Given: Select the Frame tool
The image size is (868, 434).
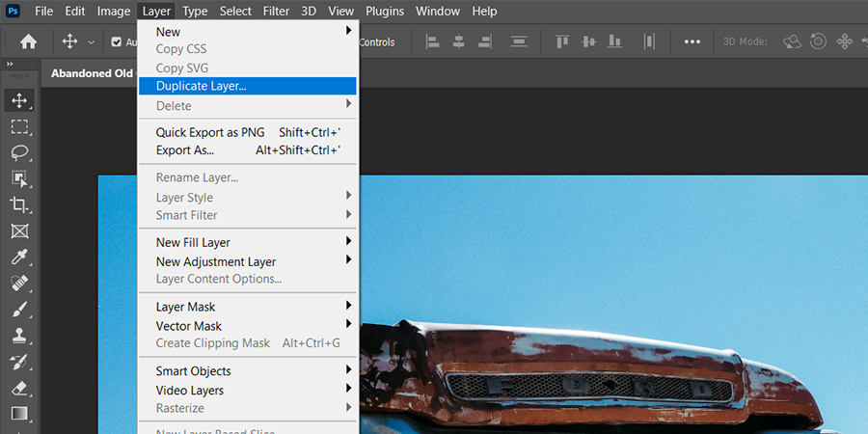Looking at the screenshot, I should point(19,231).
